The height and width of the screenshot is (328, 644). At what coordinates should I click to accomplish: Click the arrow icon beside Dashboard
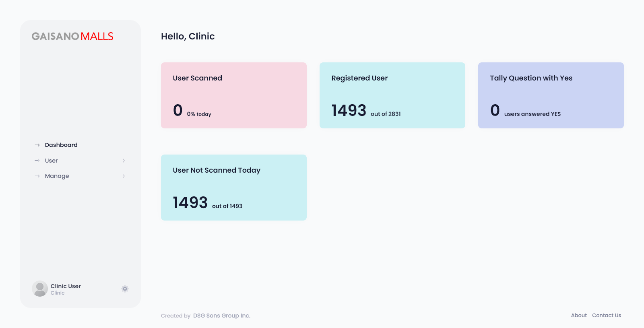37,145
